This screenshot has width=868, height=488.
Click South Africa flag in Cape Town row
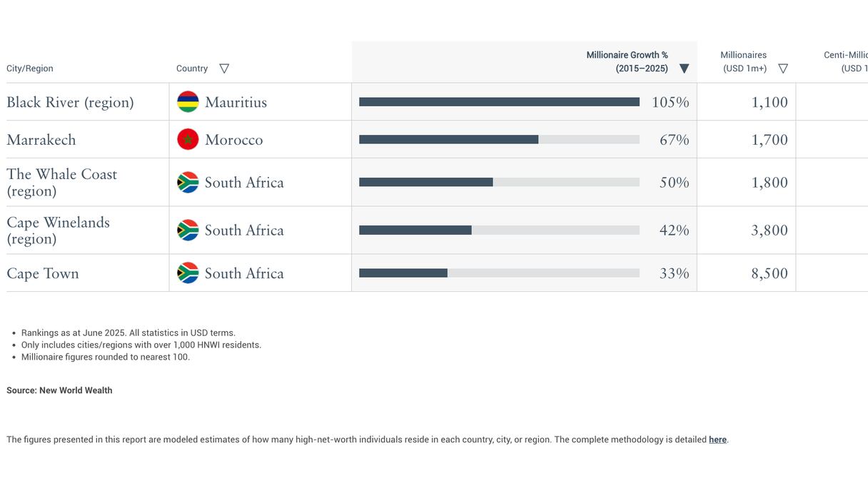(x=188, y=273)
